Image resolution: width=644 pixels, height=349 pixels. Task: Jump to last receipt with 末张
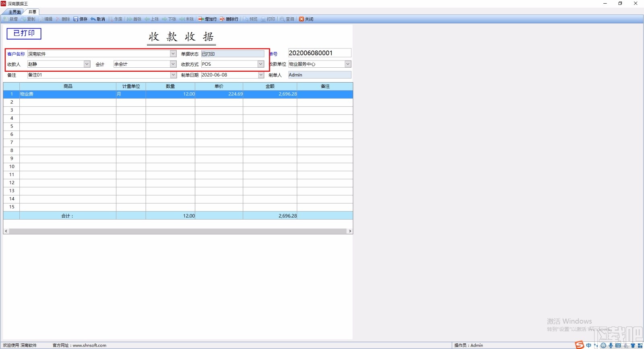(187, 19)
